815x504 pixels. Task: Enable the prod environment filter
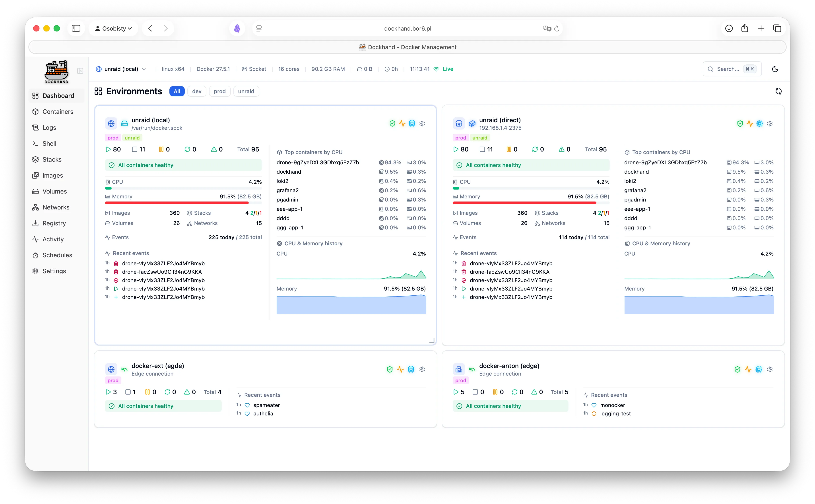(x=220, y=91)
